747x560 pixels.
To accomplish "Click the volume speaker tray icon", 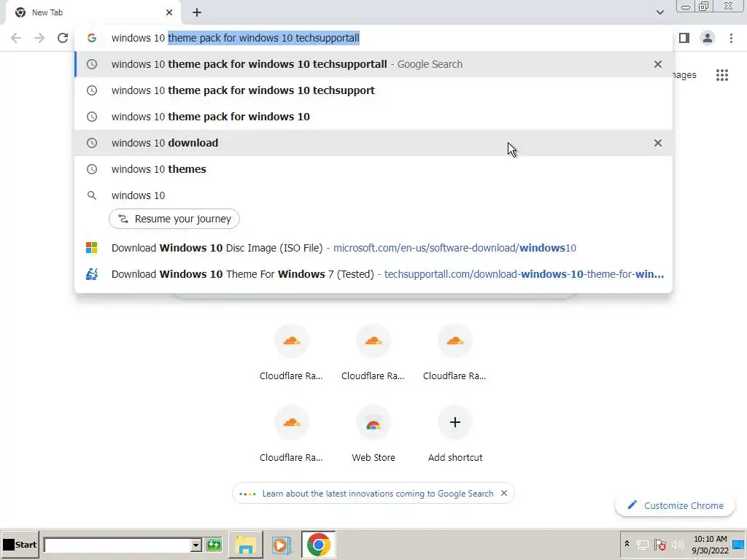I will coord(677,545).
